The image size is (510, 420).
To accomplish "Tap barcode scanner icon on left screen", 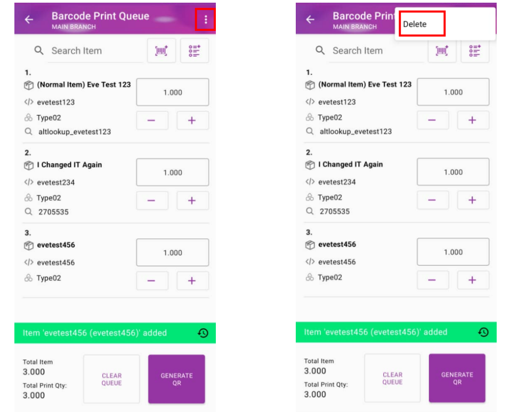I will [161, 51].
